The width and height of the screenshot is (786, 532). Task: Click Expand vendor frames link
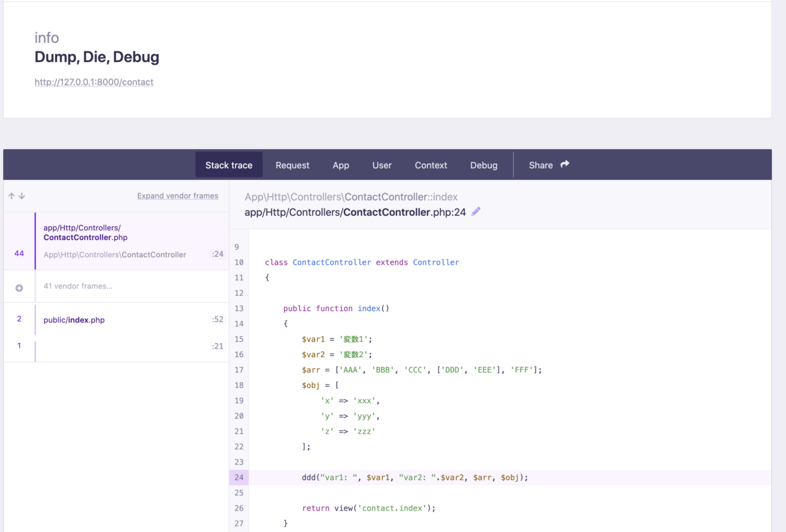pyautogui.click(x=177, y=196)
